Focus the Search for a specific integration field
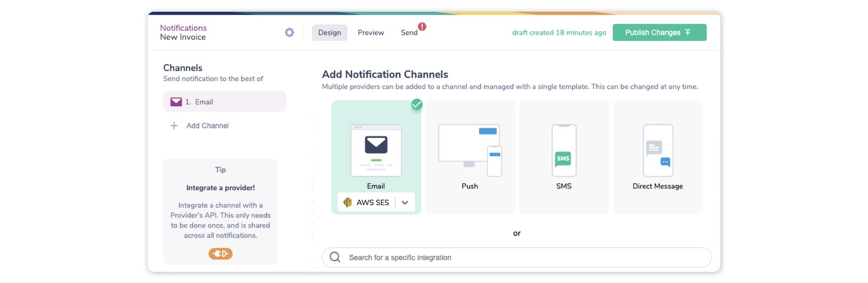This screenshot has width=868, height=283. 517,257
